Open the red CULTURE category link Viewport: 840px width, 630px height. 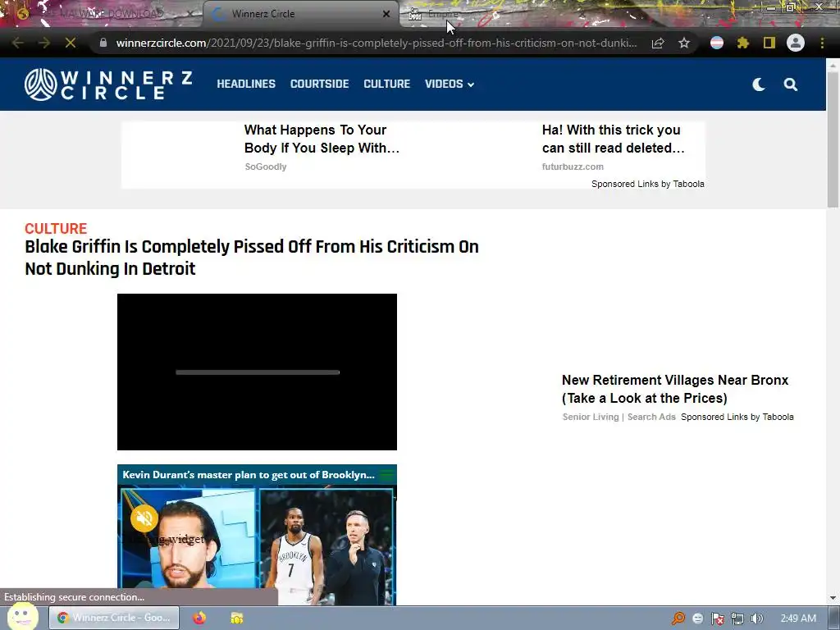[56, 228]
